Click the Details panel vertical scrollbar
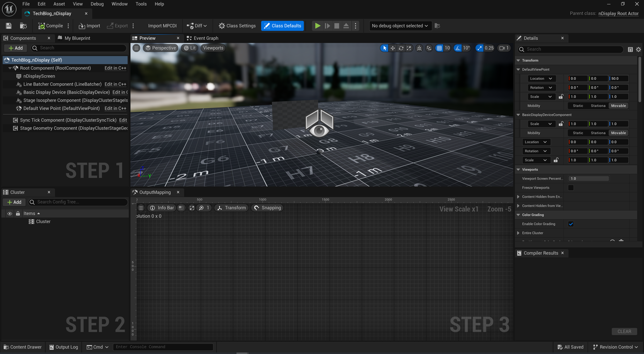 [640, 78]
